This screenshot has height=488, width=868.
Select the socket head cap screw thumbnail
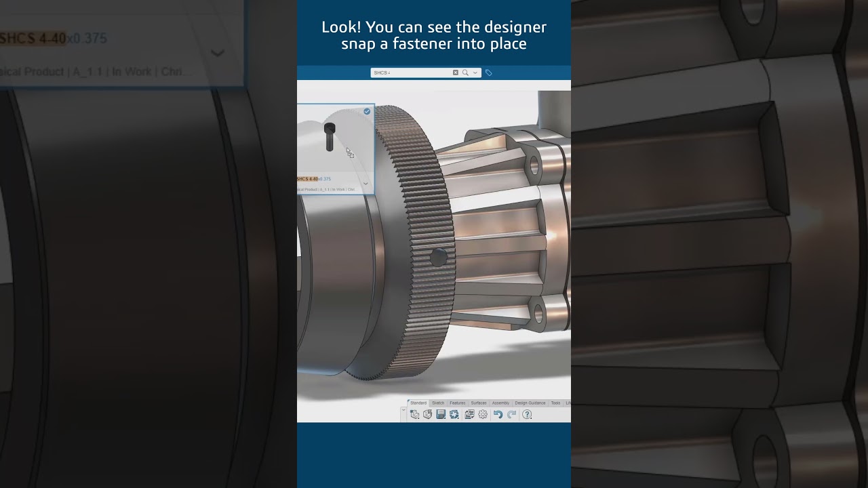(330, 137)
